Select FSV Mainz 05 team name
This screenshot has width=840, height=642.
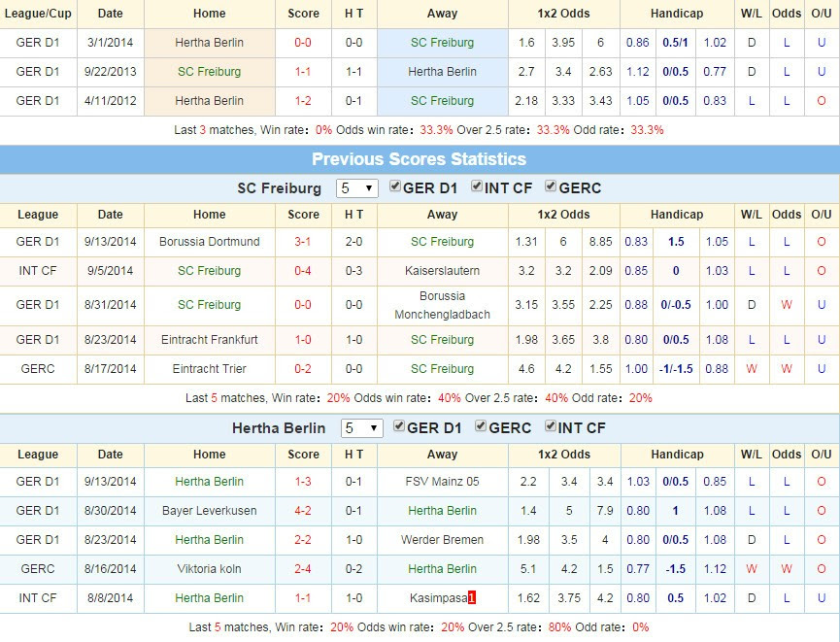point(443,481)
